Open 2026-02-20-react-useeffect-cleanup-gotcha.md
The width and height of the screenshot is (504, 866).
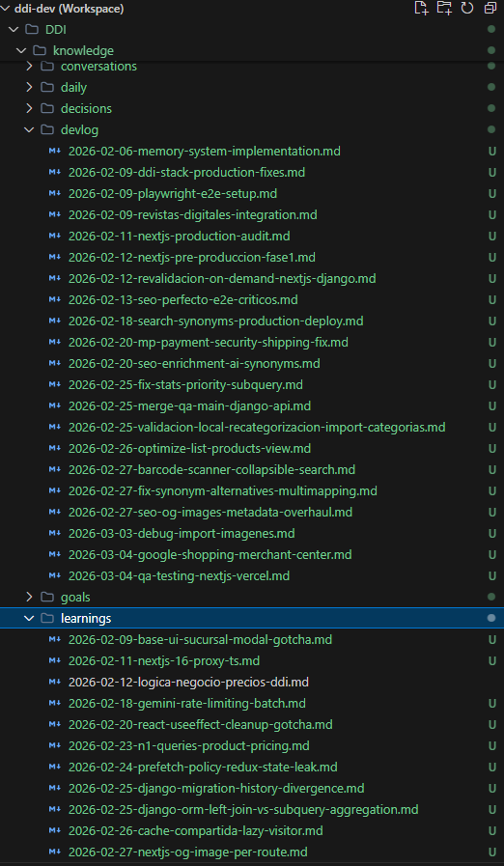(201, 725)
